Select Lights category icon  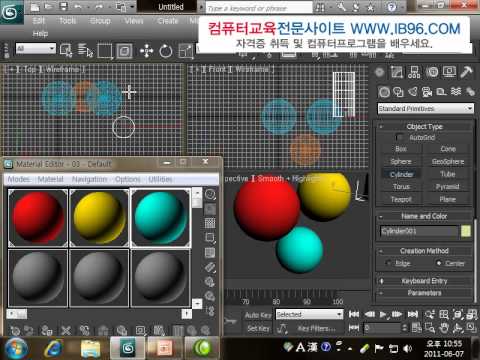click(413, 92)
